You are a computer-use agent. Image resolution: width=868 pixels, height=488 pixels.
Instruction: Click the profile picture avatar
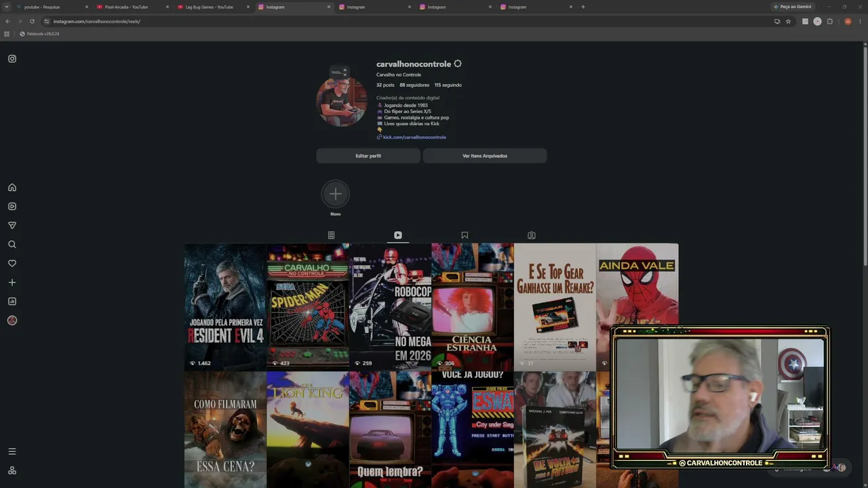342,102
